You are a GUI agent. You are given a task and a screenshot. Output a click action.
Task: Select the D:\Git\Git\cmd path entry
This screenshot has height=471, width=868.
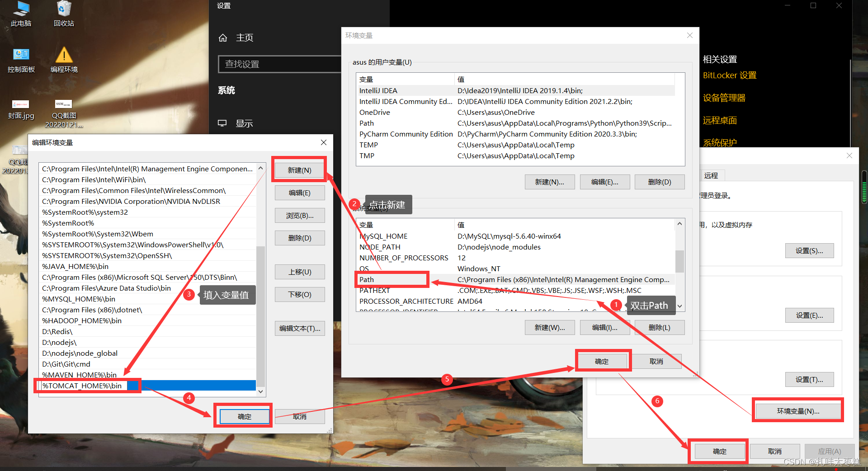pyautogui.click(x=147, y=364)
